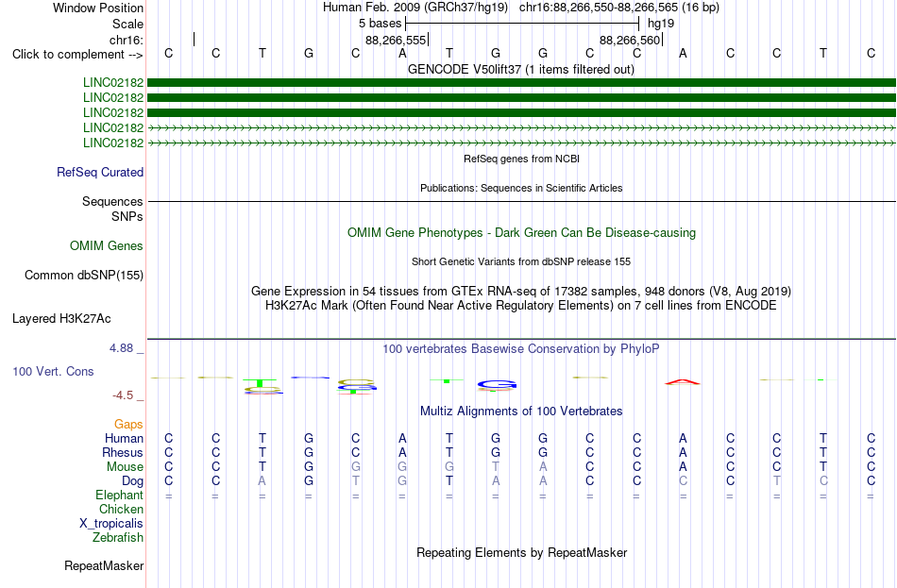Select the Chicken alignment row label
The width and height of the screenshot is (897, 588).
point(121,509)
